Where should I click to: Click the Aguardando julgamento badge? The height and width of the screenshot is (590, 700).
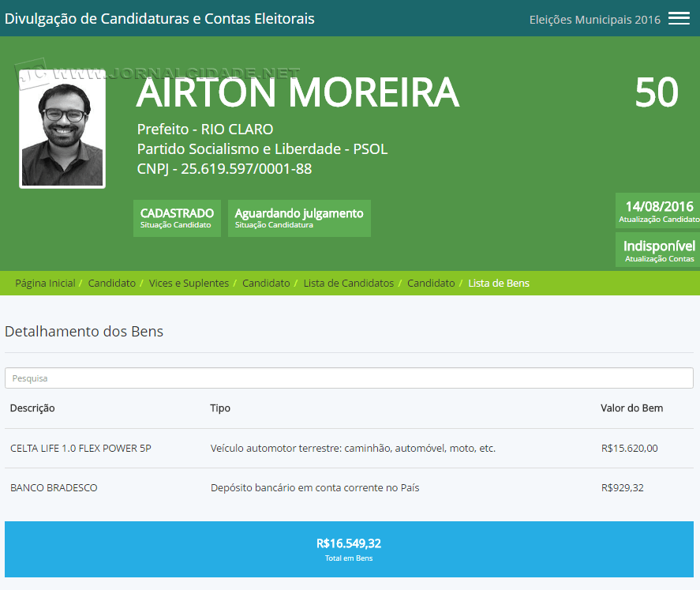299,217
